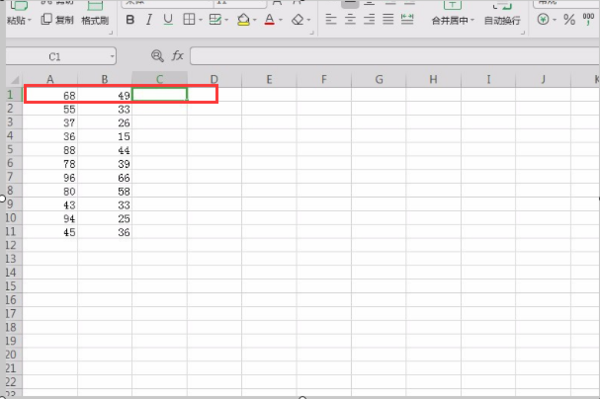Select column E header

coord(269,80)
